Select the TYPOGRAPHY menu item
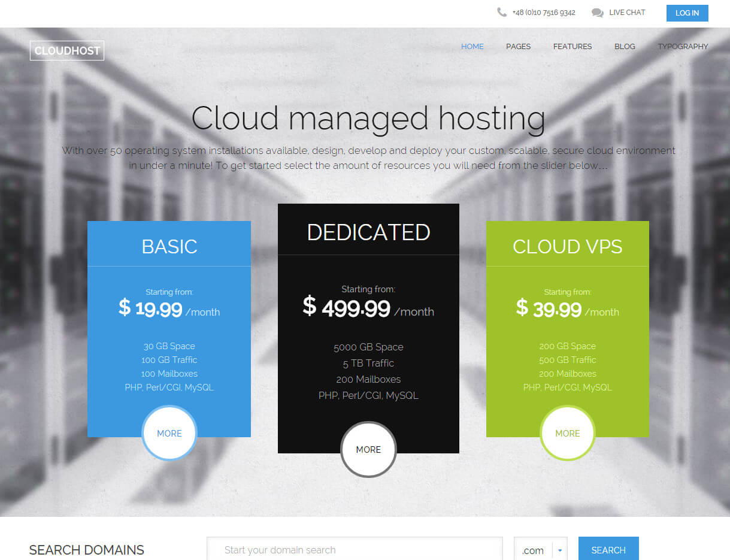The width and height of the screenshot is (730, 560). tap(683, 46)
